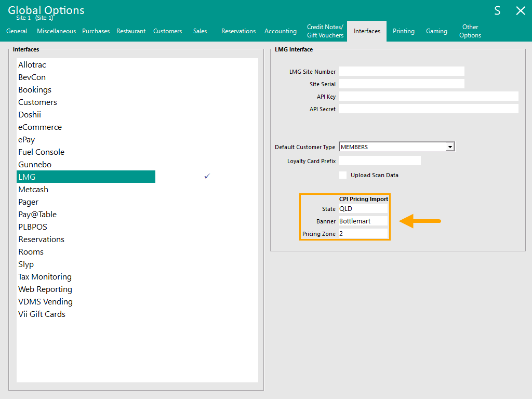
Task: Expand the Default Customer Type dropdown
Action: (450, 147)
